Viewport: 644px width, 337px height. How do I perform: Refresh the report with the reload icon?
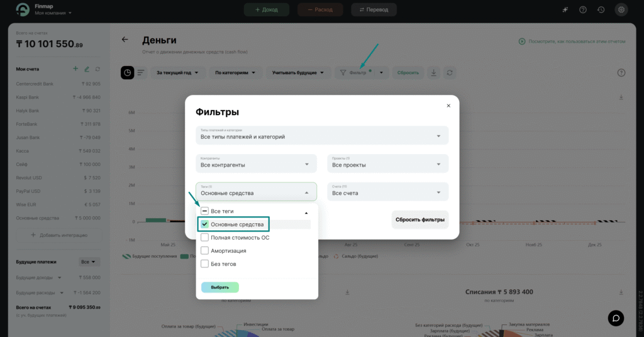(x=450, y=73)
